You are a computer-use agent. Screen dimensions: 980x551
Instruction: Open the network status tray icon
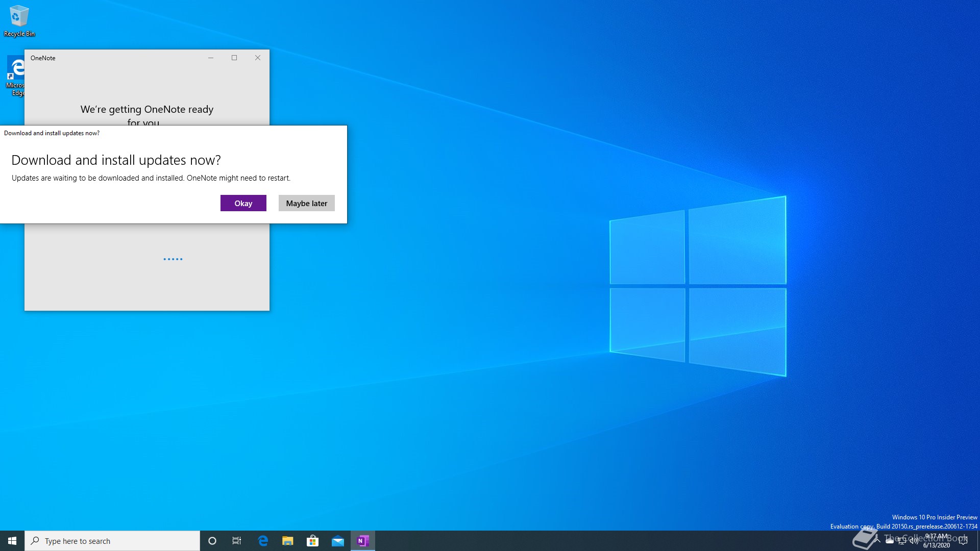(902, 541)
